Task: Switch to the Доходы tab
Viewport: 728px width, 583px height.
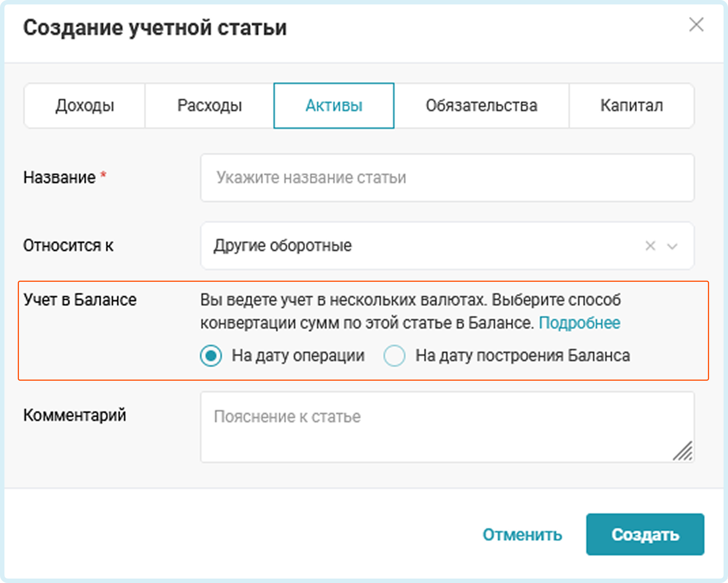Action: pyautogui.click(x=85, y=106)
